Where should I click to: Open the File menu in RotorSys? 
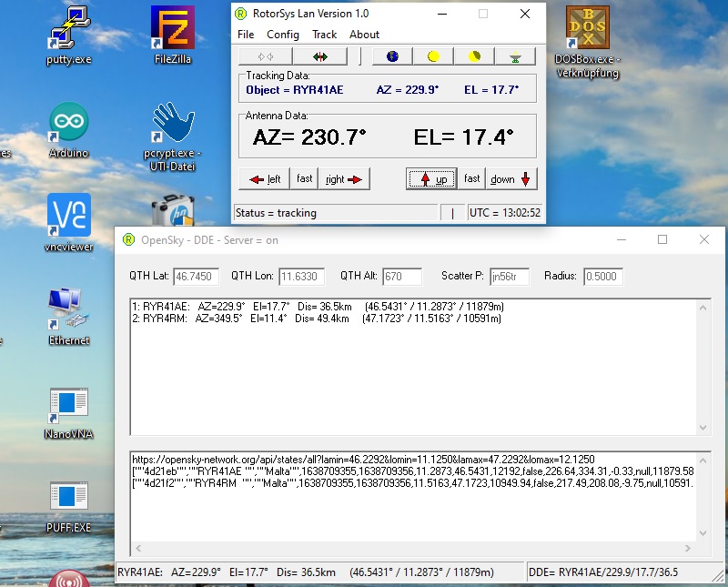[x=246, y=35]
